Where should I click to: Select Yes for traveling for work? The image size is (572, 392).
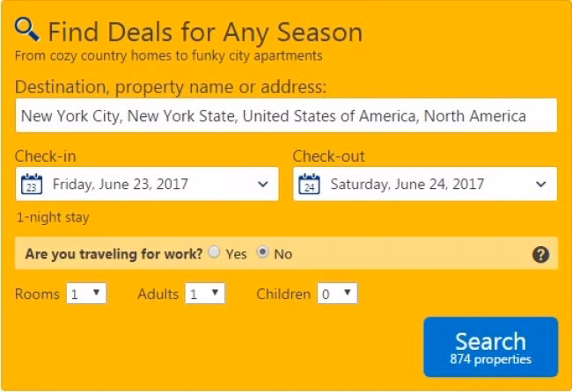214,253
